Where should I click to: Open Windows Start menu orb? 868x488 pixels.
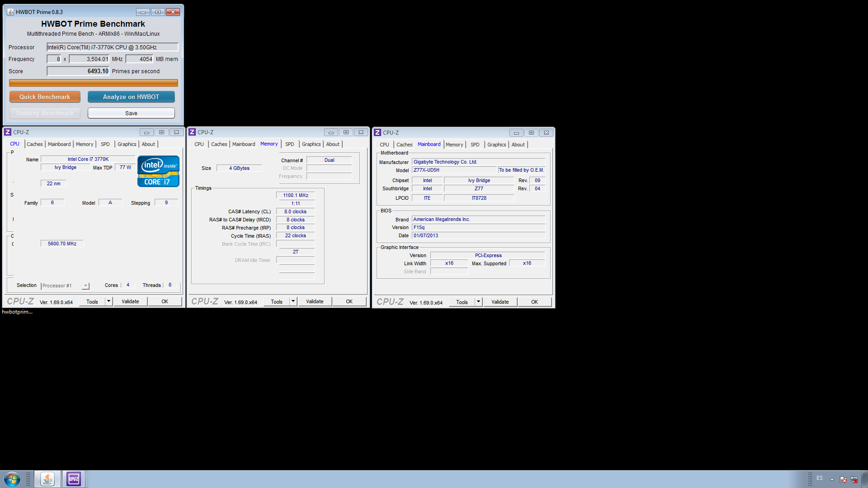tap(12, 479)
